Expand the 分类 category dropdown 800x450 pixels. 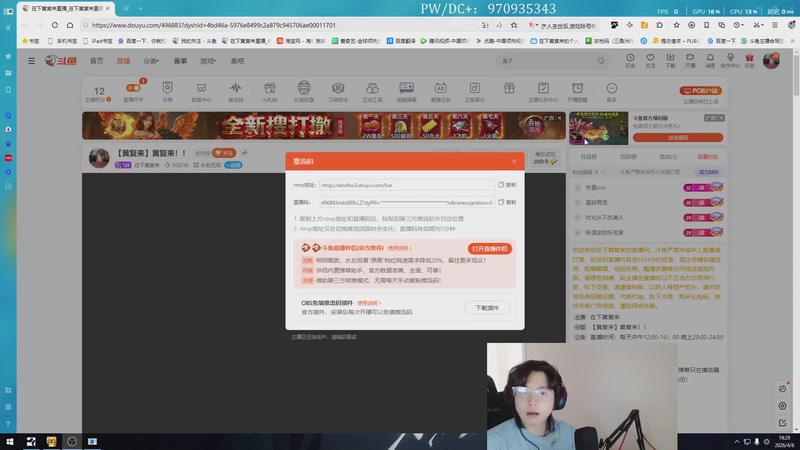pyautogui.click(x=151, y=61)
